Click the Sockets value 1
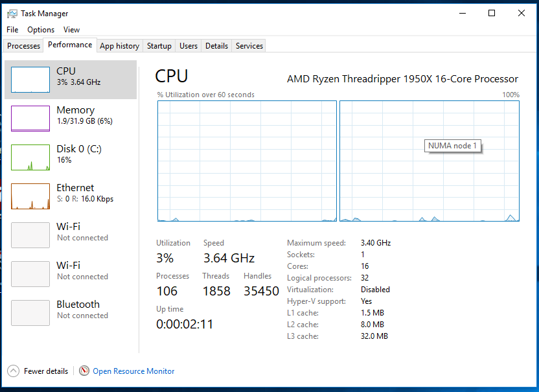The width and height of the screenshot is (539, 392). click(x=363, y=255)
